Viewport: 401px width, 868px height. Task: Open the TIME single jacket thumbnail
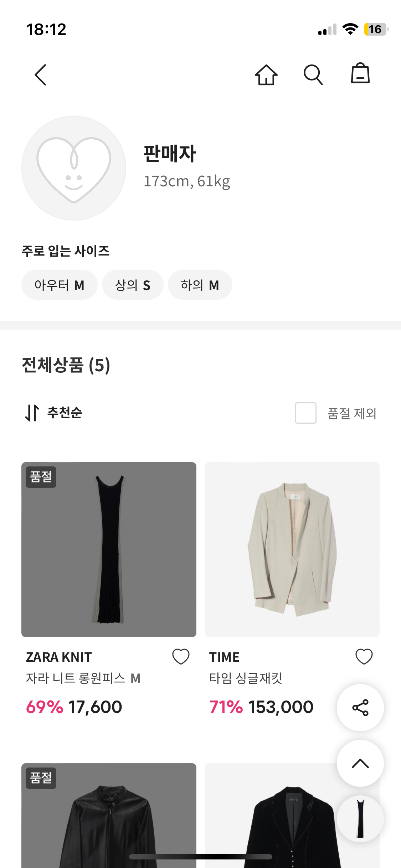coord(292,549)
